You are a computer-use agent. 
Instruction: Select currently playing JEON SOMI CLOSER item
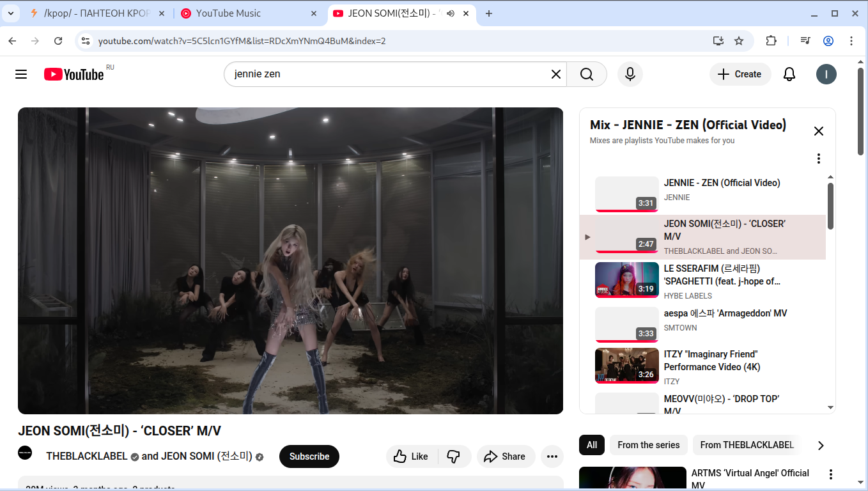click(x=702, y=237)
